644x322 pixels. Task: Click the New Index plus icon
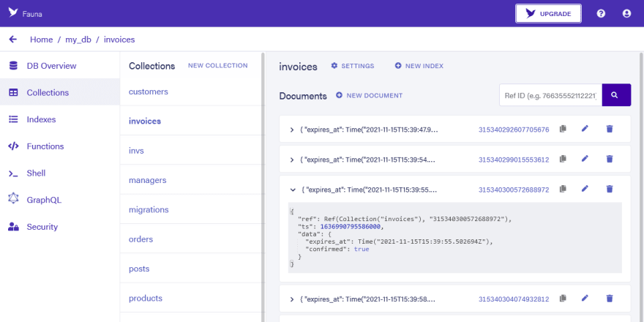coord(398,66)
